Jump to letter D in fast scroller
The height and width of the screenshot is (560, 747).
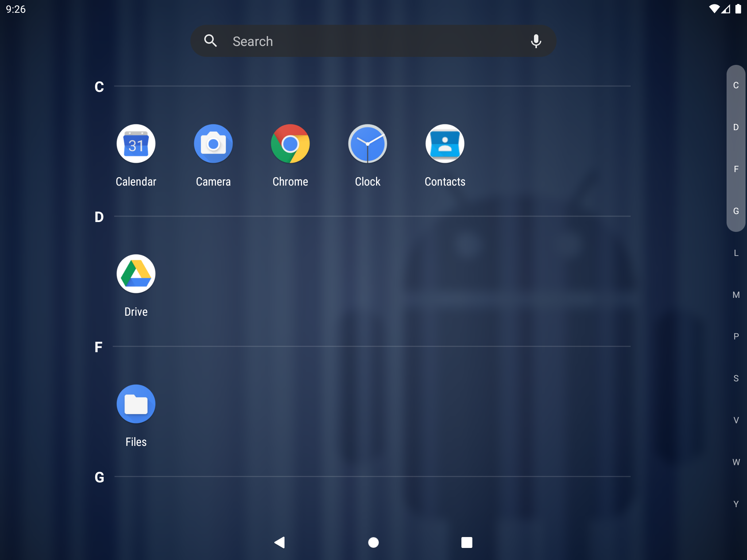[x=736, y=127]
